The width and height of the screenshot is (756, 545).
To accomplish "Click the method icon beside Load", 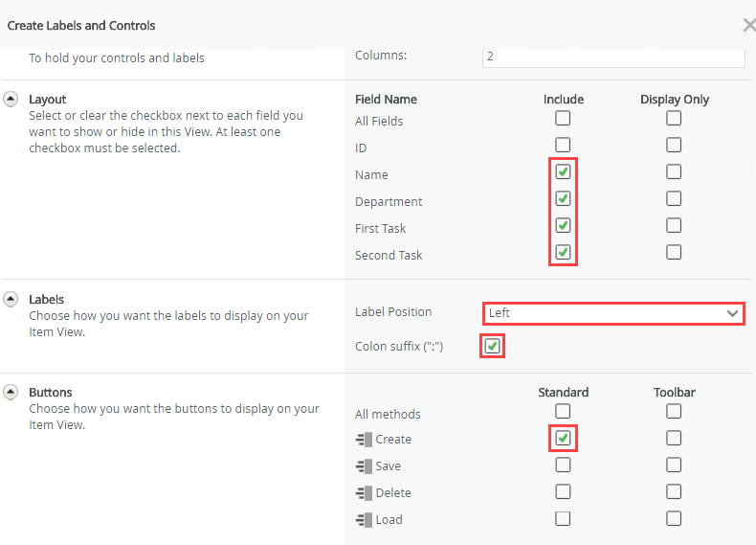I will coord(364,520).
